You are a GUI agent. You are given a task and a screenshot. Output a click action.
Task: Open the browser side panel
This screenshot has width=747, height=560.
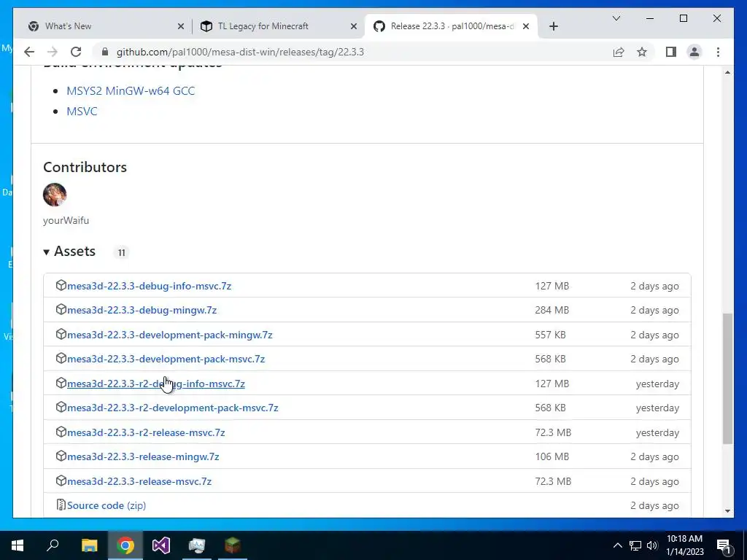coord(671,52)
